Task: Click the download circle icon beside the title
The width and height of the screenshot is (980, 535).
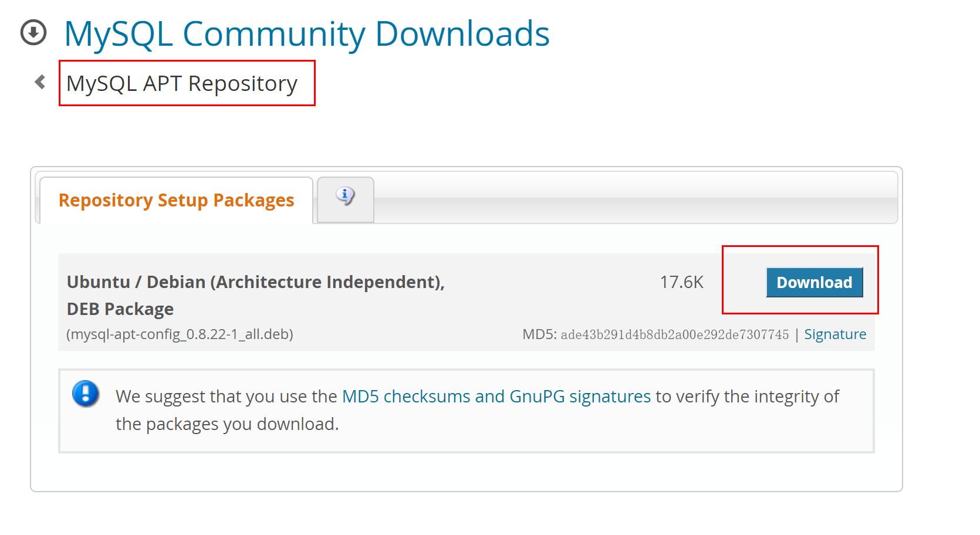Action: tap(33, 32)
